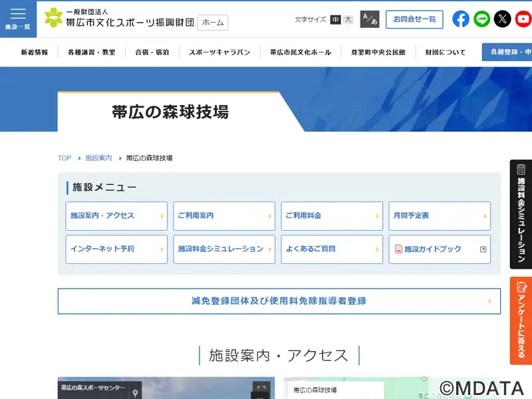Open the インターネット予約 menu button
The image size is (532, 399).
pyautogui.click(x=116, y=249)
